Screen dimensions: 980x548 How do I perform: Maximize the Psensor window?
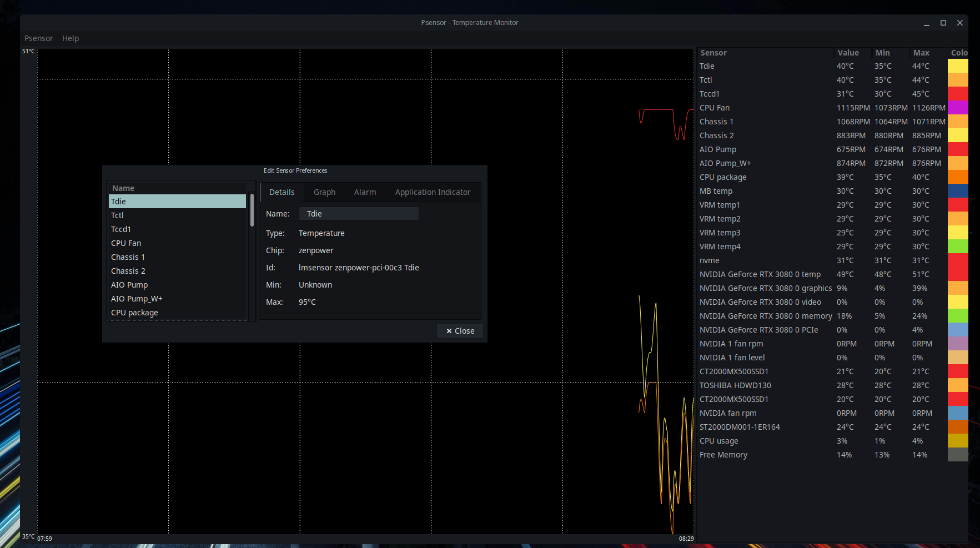[x=943, y=23]
